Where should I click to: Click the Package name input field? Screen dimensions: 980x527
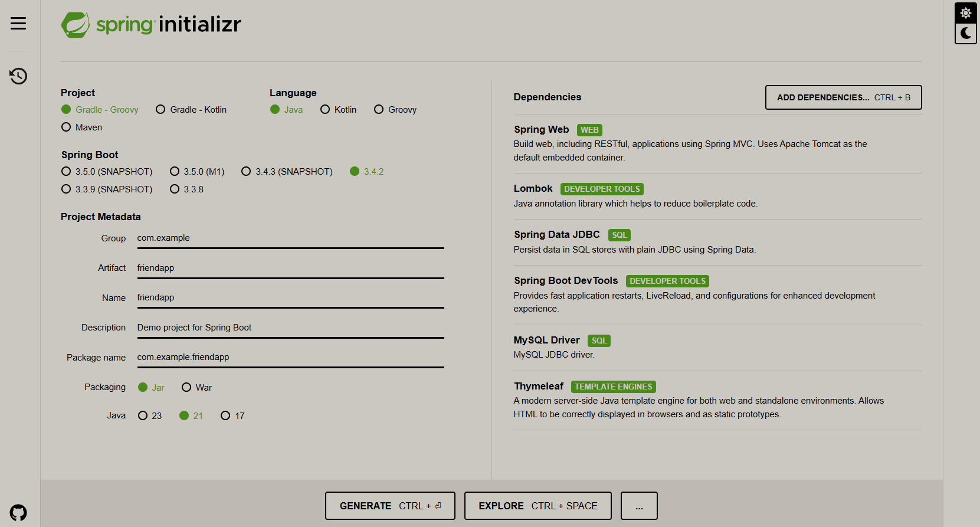coord(290,358)
